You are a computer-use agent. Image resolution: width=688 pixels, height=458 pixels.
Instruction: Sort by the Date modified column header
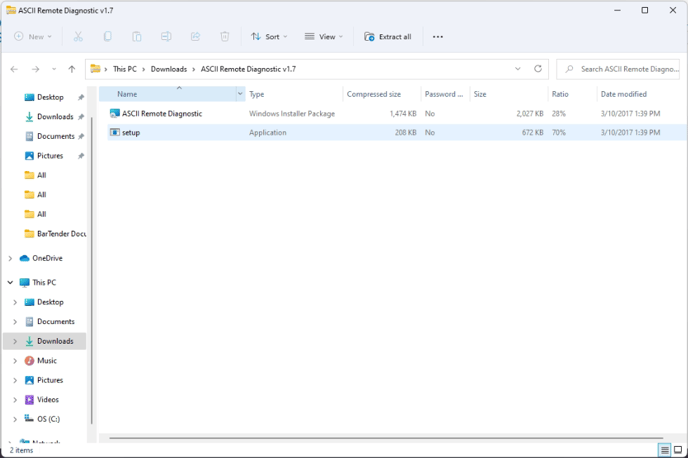pos(624,94)
